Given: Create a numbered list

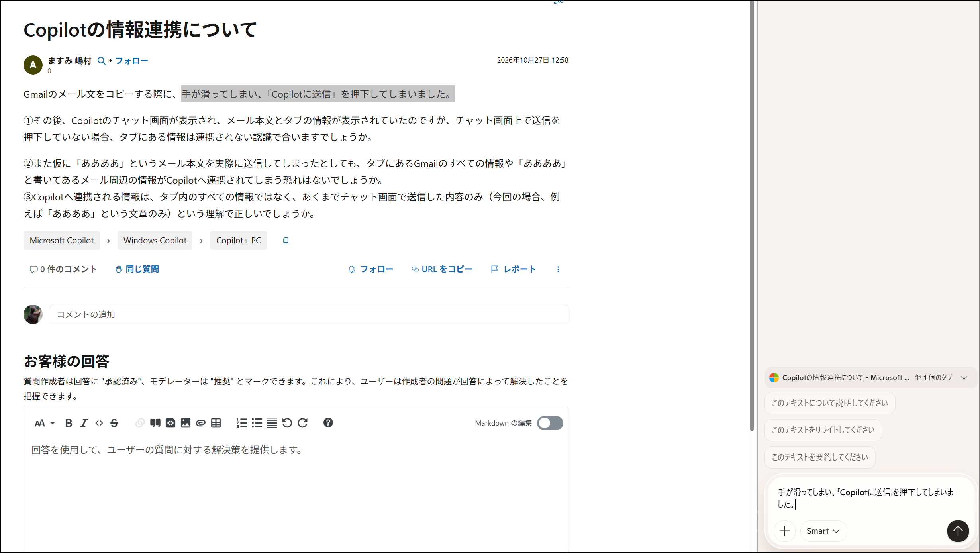Looking at the screenshot, I should tap(242, 423).
